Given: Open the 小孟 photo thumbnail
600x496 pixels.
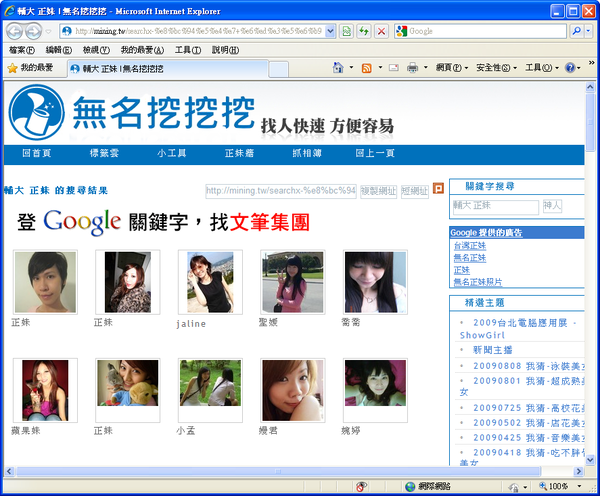Looking at the screenshot, I should tap(210, 390).
